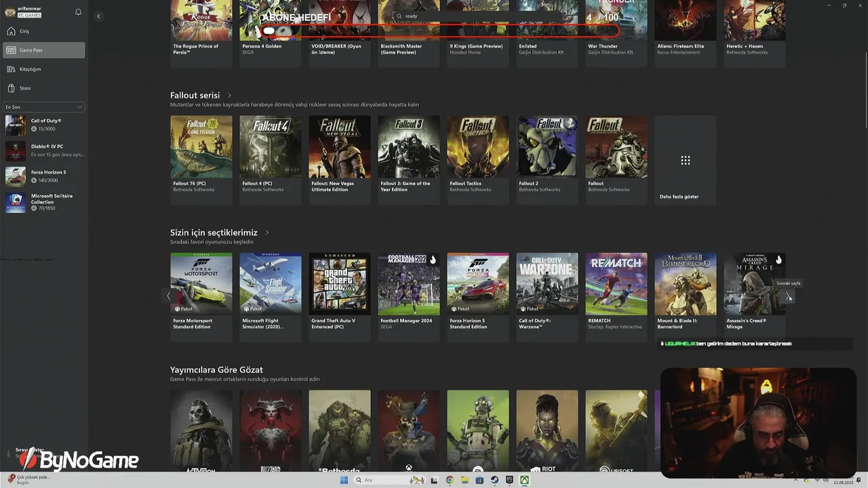Image resolution: width=868 pixels, height=488 pixels.
Task: Open the Store section
Action: (x=43, y=88)
